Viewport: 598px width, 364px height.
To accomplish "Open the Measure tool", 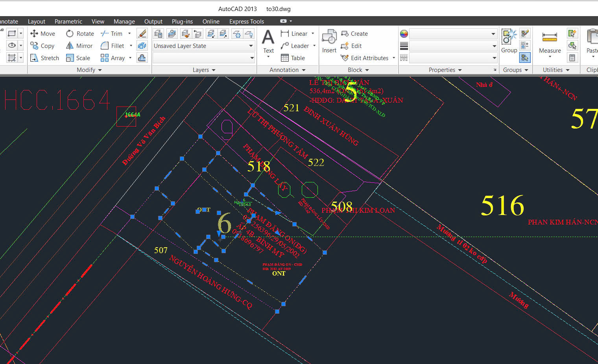I will (550, 42).
